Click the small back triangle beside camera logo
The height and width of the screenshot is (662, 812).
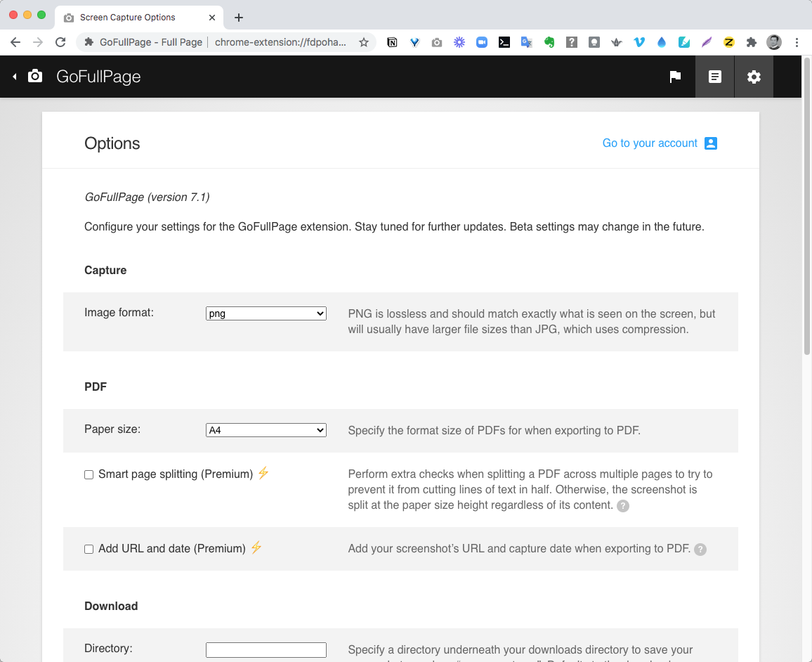(x=15, y=77)
